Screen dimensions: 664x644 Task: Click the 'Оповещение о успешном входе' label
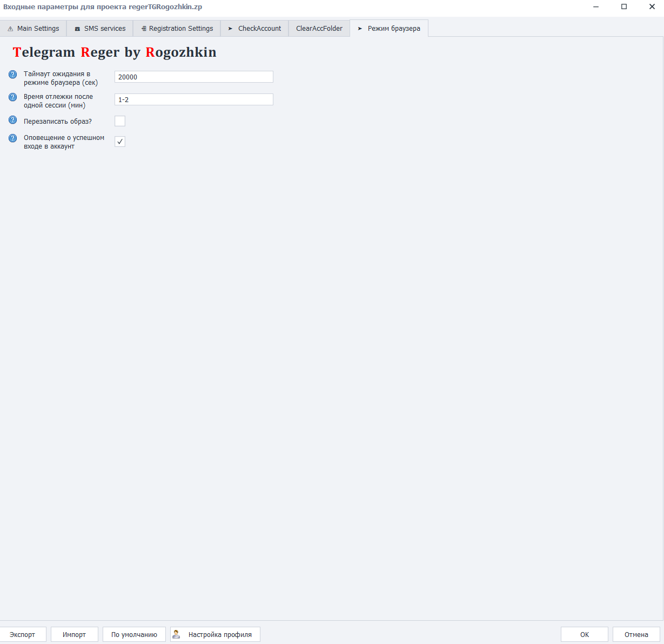click(x=64, y=142)
